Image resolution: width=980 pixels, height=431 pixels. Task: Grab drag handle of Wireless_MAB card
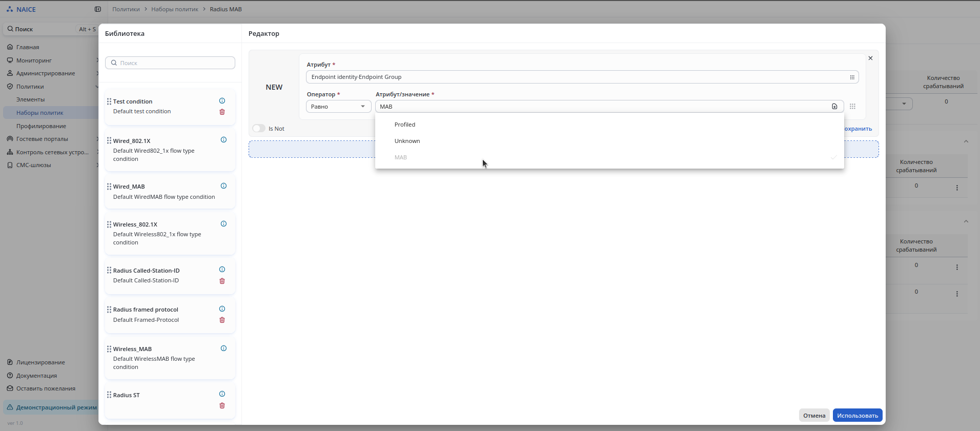(109, 349)
